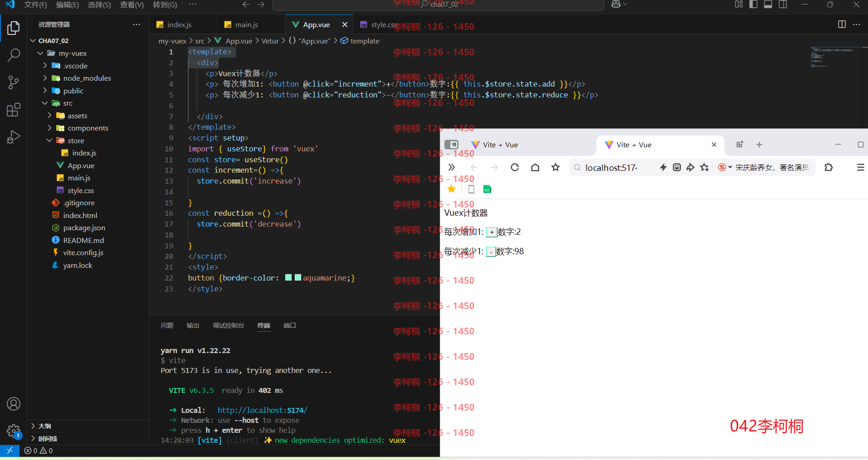Show errors and warnings count in status bar
The width and height of the screenshot is (868, 460).
(x=38, y=450)
